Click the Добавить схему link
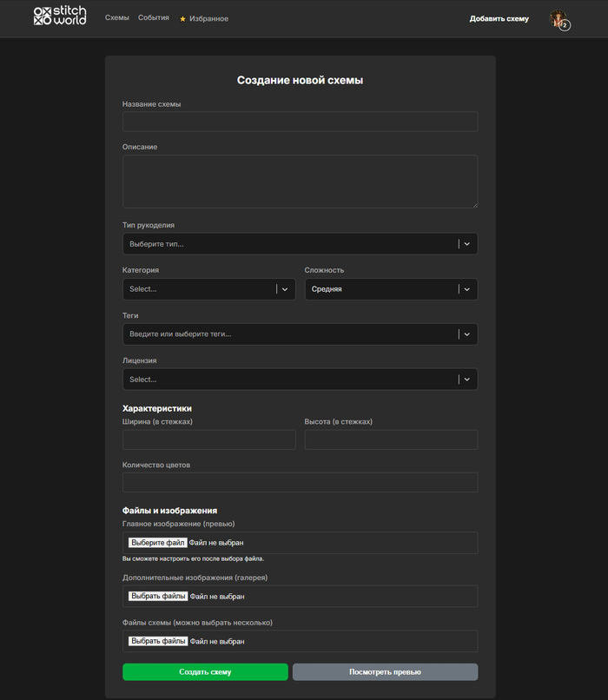Image resolution: width=608 pixels, height=700 pixels. click(499, 18)
